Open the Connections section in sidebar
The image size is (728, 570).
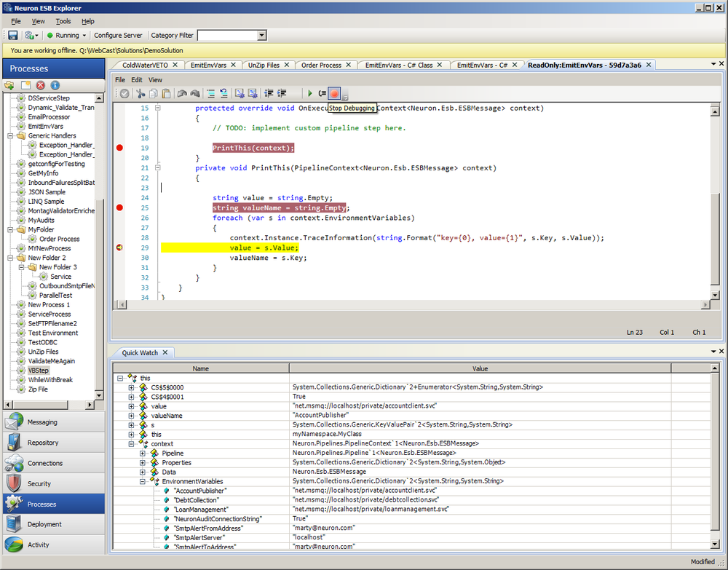(54, 463)
